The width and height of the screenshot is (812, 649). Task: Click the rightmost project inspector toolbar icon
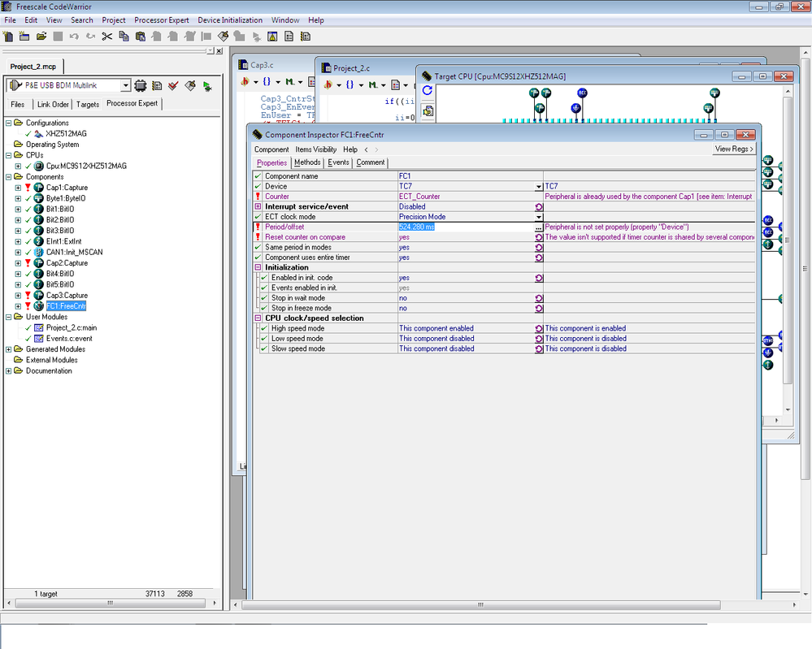306,37
